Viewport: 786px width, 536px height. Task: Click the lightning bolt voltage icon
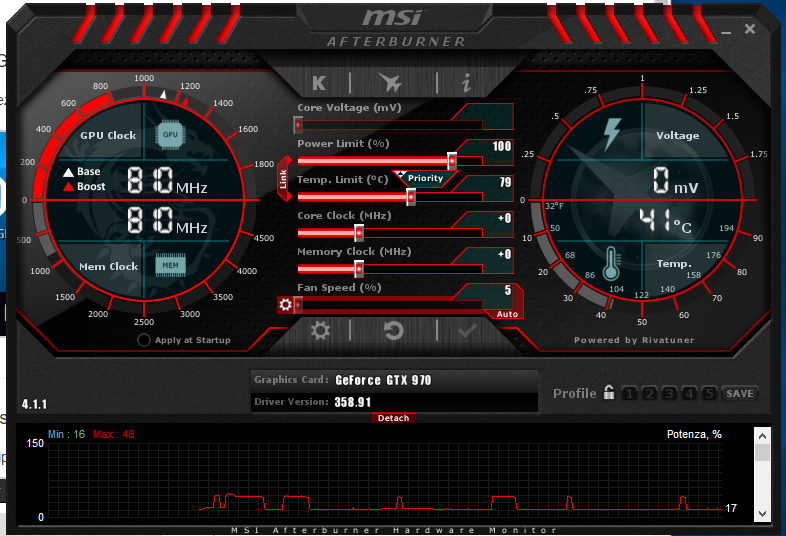click(612, 134)
